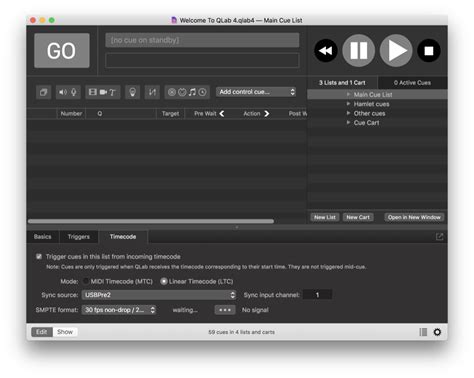This screenshot has width=474, height=378.
Task: Add an Audio cue with speaker icon
Action: tap(63, 92)
